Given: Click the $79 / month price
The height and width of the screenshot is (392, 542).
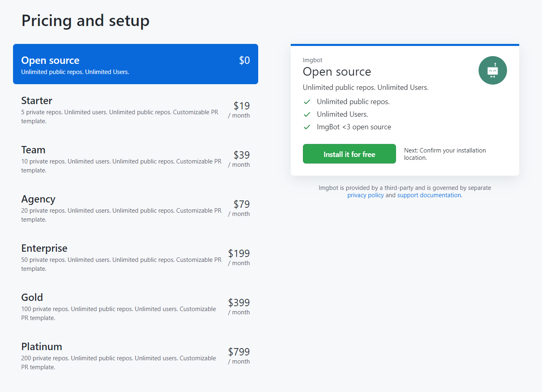Looking at the screenshot, I should [239, 208].
